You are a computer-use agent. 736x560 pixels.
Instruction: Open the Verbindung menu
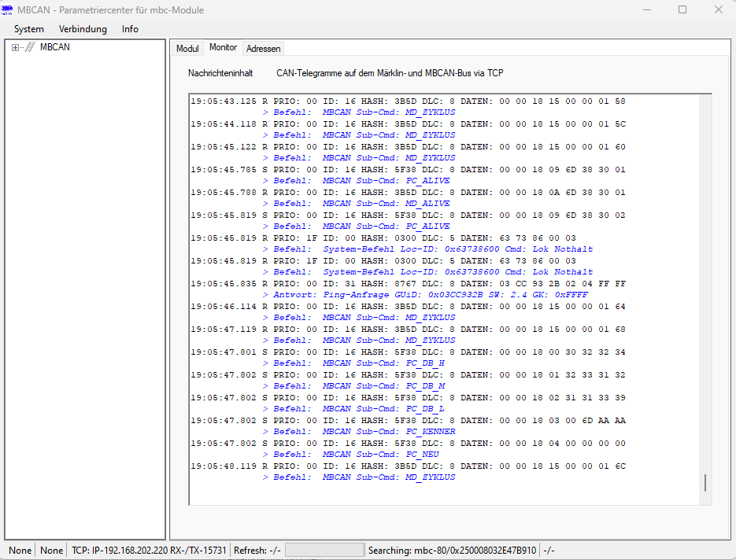pyautogui.click(x=83, y=29)
